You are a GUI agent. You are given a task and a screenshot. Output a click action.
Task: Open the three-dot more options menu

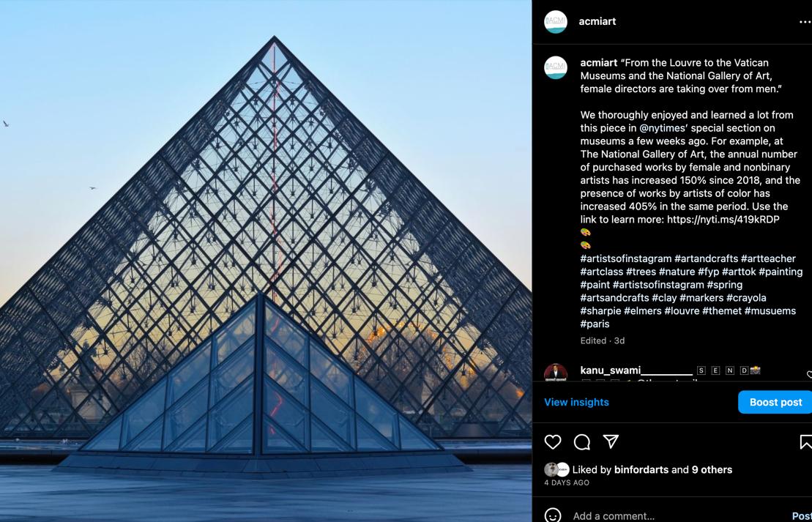805,22
